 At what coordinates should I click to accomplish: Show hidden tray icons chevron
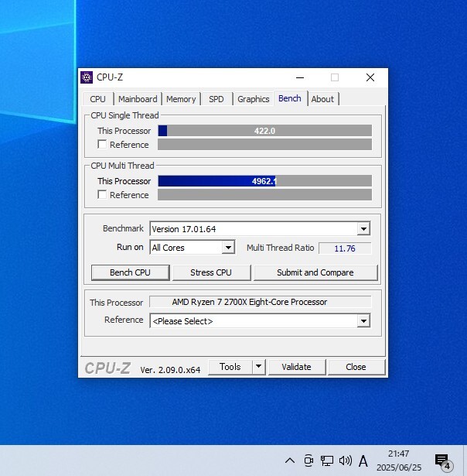tap(290, 461)
